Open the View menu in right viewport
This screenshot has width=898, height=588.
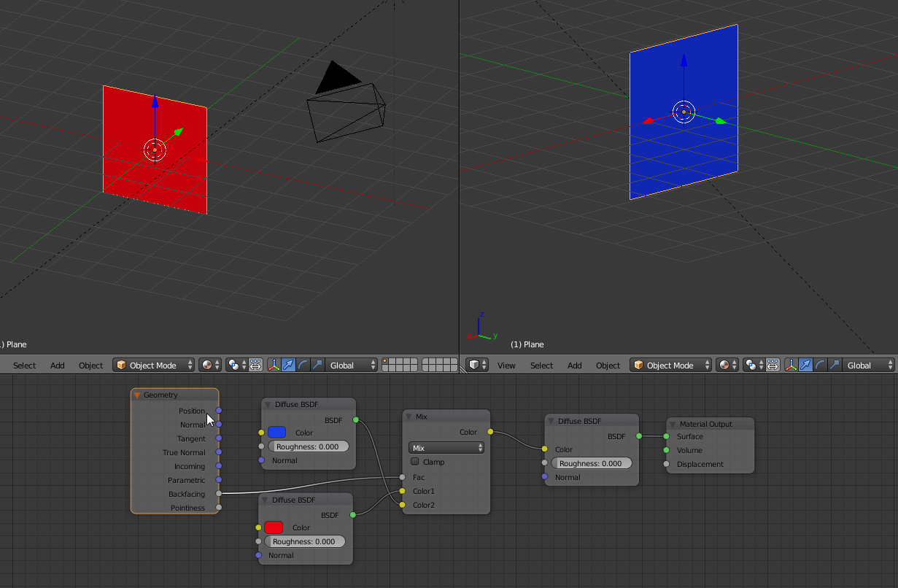tap(506, 365)
